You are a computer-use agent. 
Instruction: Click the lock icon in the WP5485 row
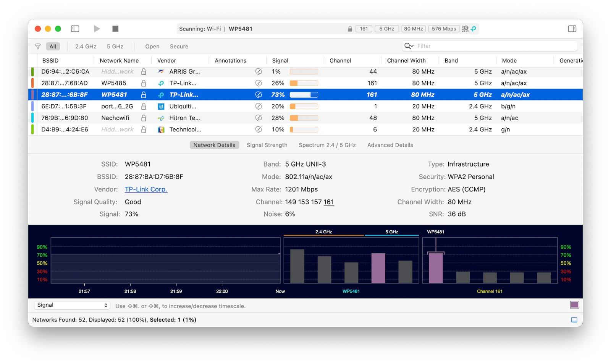(x=144, y=83)
